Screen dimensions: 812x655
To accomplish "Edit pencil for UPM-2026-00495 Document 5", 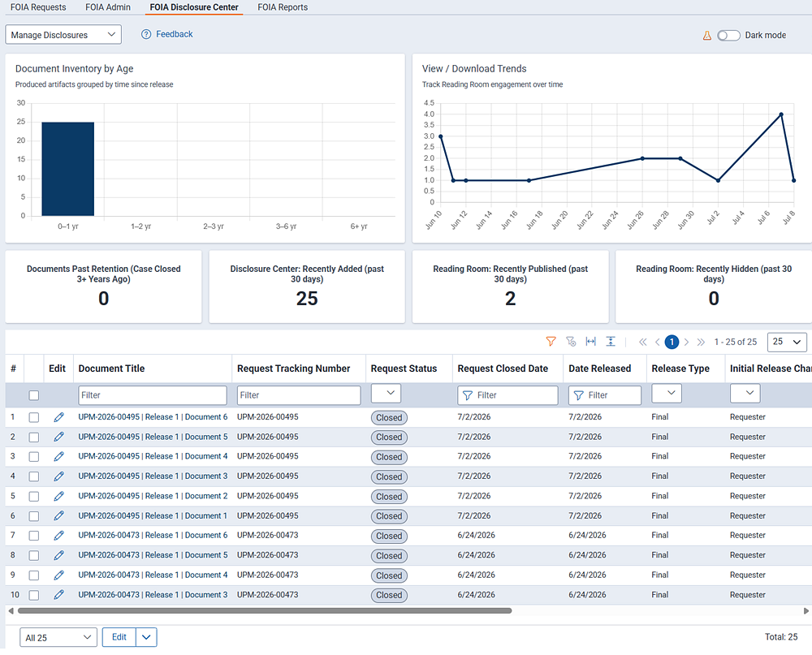I will coord(59,437).
